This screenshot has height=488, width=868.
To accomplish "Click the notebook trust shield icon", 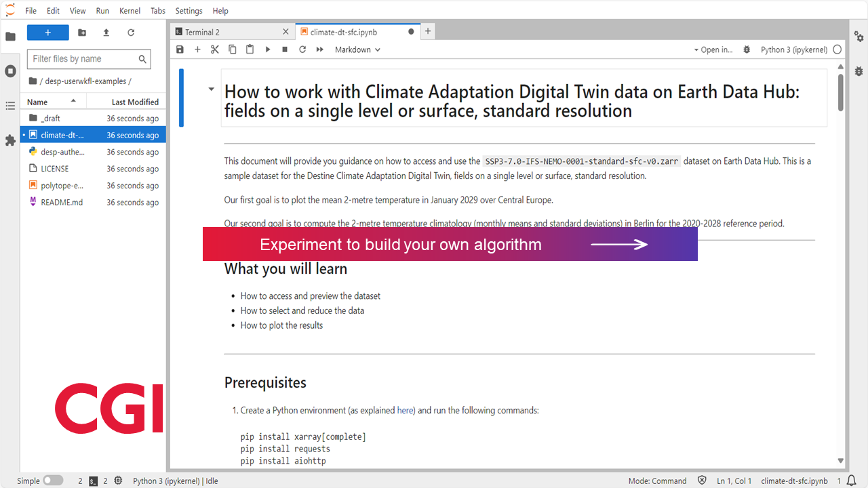I will pos(702,481).
